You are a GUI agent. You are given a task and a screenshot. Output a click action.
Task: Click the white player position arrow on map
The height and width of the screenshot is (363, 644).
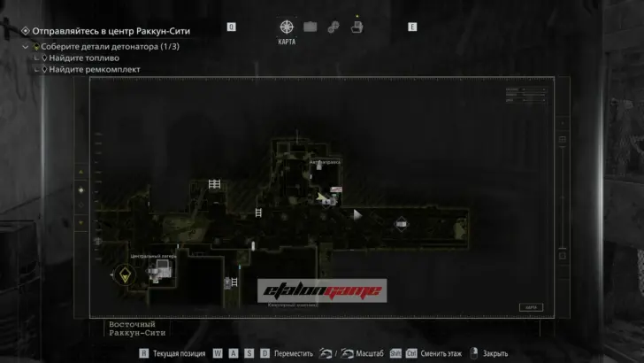[x=357, y=213]
